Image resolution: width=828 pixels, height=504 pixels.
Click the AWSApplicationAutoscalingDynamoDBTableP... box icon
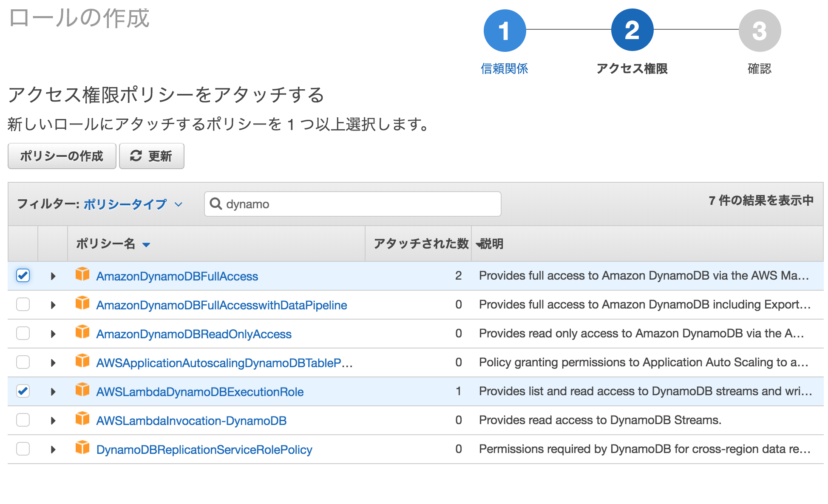click(x=82, y=361)
